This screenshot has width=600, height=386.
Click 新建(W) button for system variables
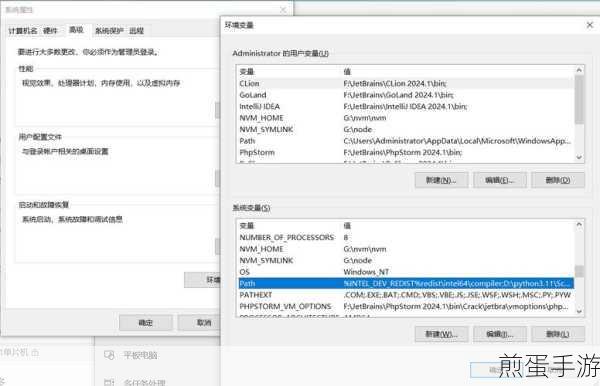[441, 334]
